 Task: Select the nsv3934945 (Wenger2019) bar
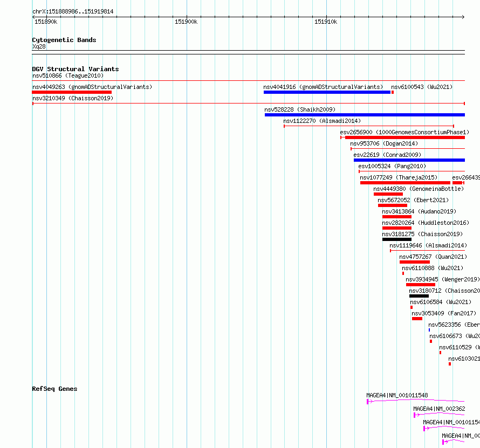420,285
